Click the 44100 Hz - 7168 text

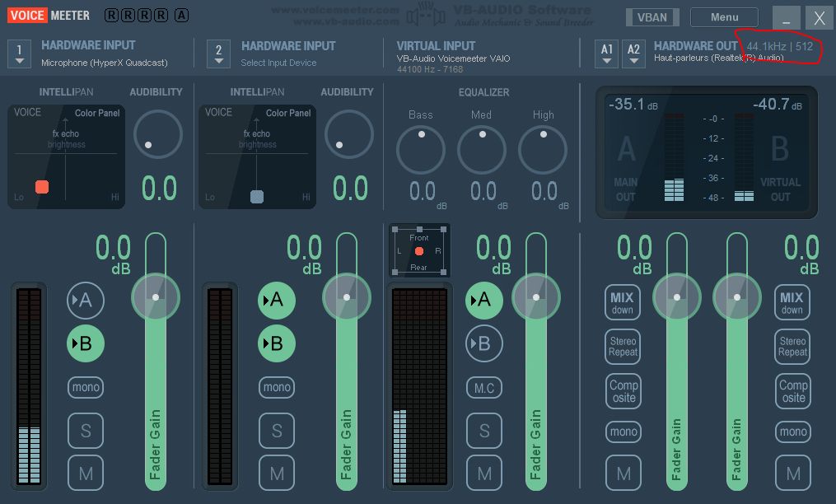(430, 69)
